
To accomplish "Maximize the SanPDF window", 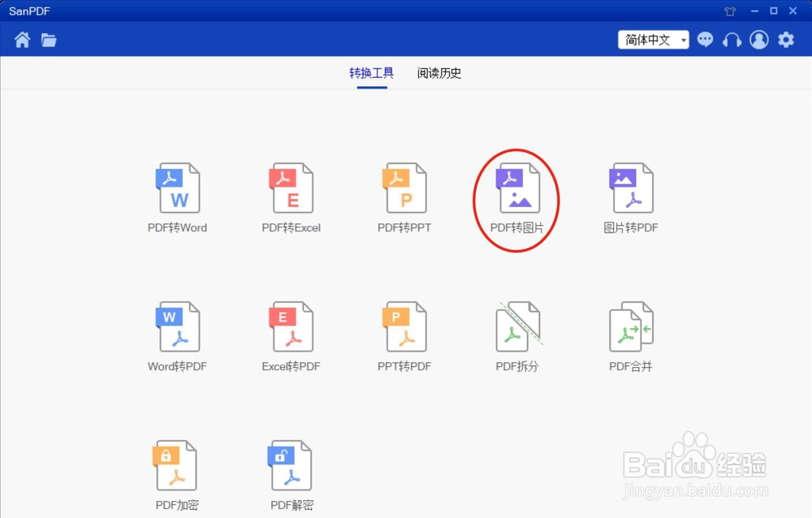I will [774, 11].
